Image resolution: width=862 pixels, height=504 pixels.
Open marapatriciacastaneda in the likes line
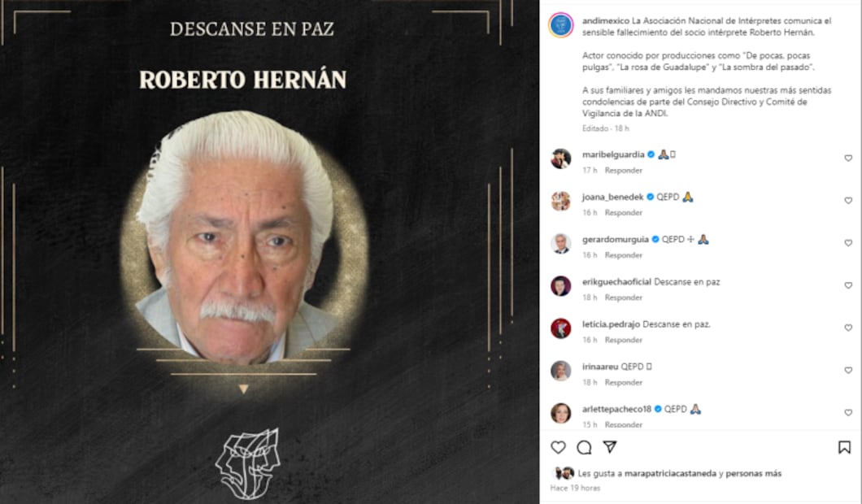670,473
